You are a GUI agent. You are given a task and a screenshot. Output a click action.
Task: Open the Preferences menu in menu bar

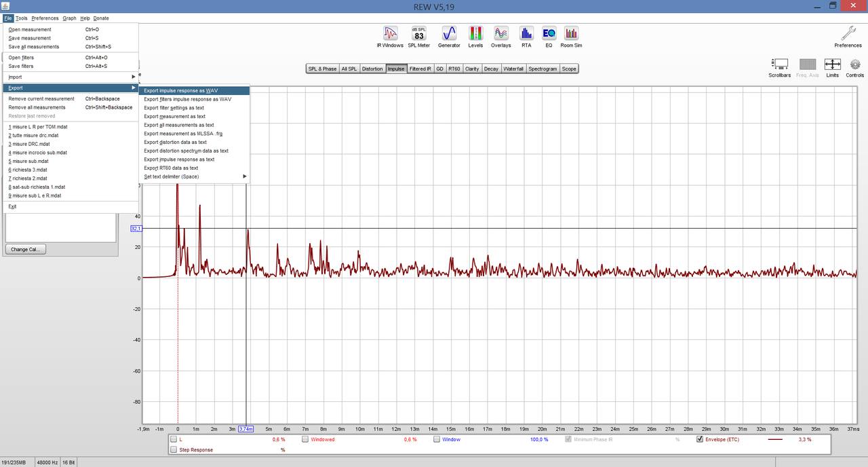45,18
